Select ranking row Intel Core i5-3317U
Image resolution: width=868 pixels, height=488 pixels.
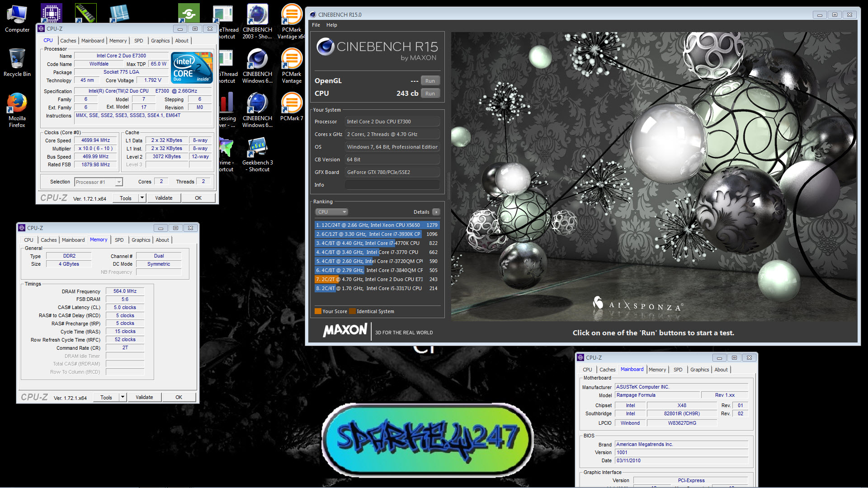(x=377, y=288)
